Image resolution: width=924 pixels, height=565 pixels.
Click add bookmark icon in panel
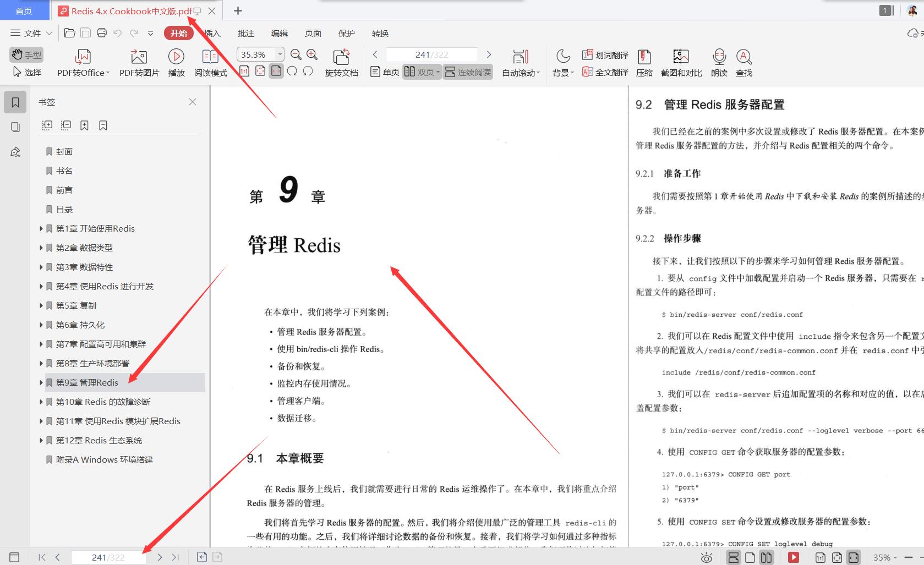coord(84,125)
